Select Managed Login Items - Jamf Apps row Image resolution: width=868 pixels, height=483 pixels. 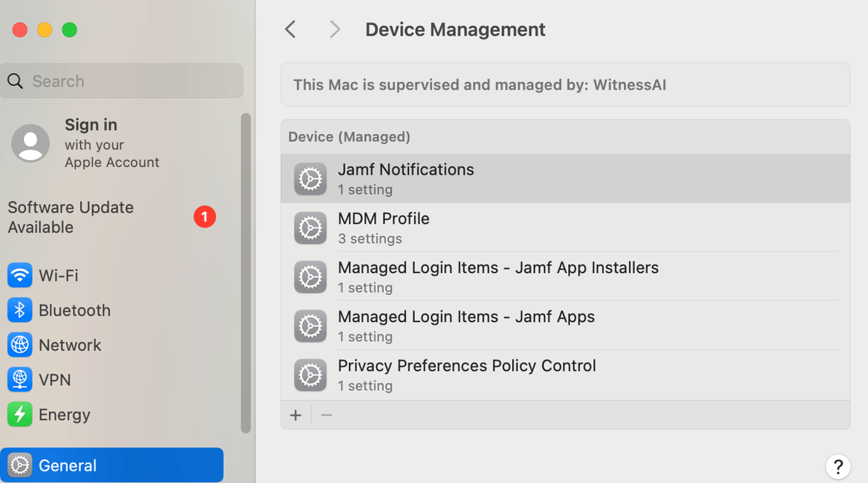coord(466,326)
